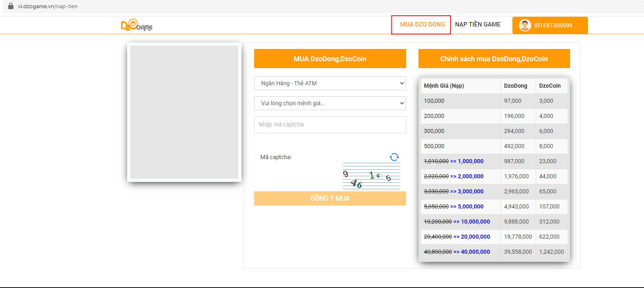Open the IDTEST300099 account button
This screenshot has width=644, height=288.
[550, 25]
